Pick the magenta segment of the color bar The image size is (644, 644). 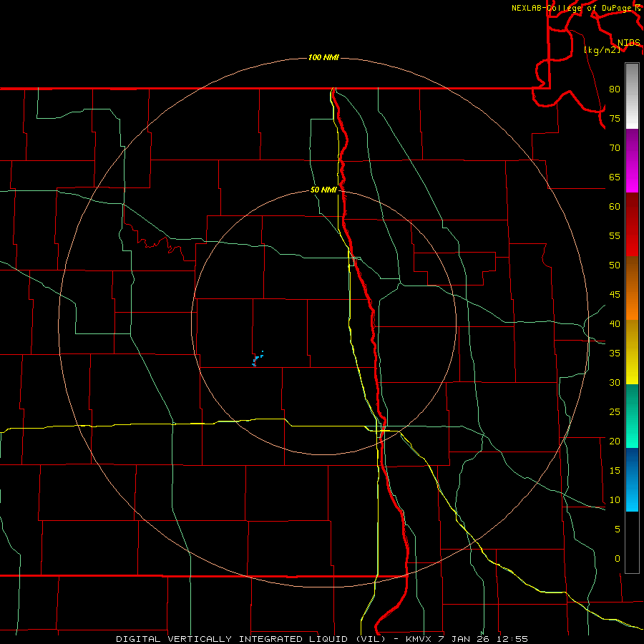click(x=632, y=160)
